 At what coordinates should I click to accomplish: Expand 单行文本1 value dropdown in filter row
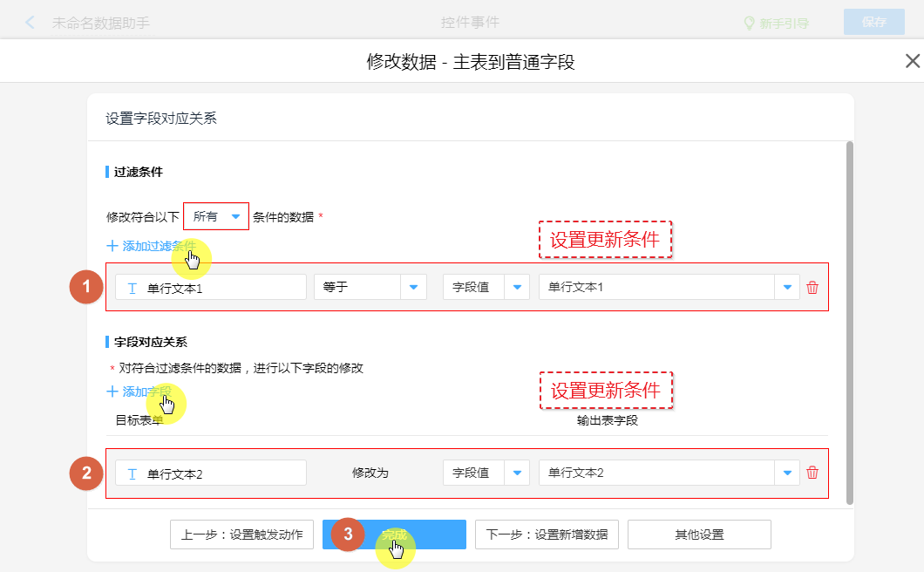(x=787, y=287)
